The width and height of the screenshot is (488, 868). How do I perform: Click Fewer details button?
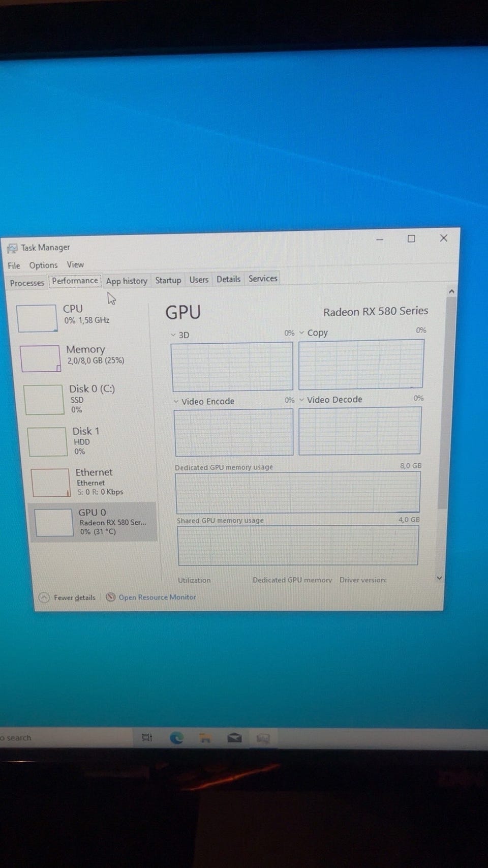68,597
